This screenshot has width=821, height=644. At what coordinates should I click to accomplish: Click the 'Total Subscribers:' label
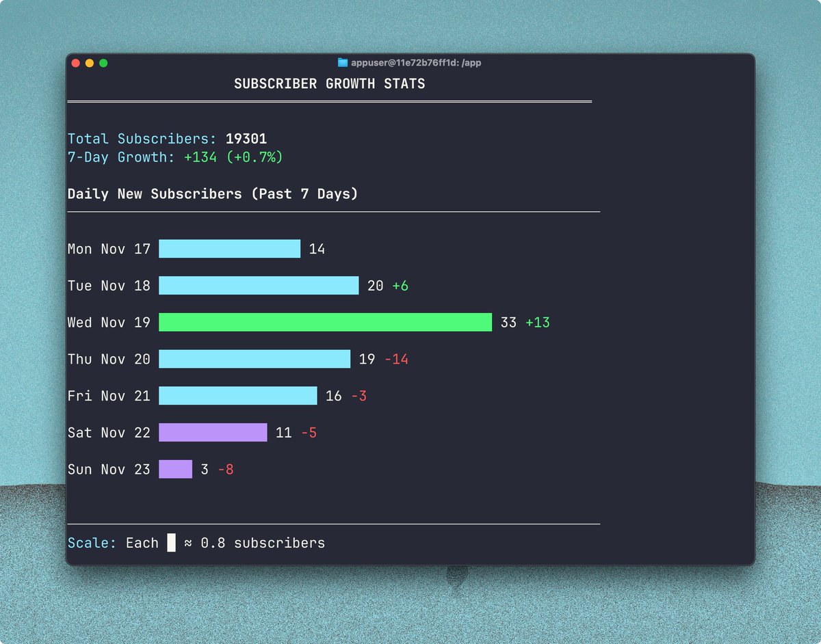pos(142,139)
